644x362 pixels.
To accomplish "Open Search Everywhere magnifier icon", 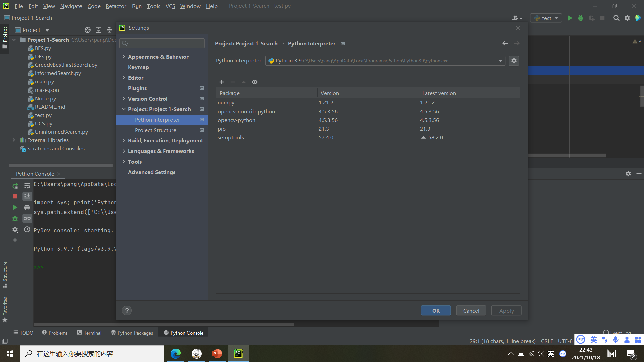I will (x=616, y=18).
